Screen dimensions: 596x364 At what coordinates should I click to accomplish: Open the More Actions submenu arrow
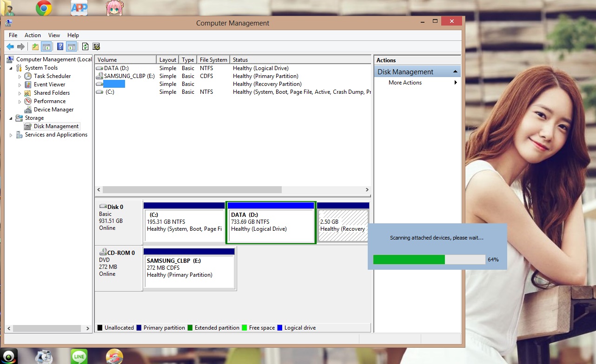[x=456, y=83]
